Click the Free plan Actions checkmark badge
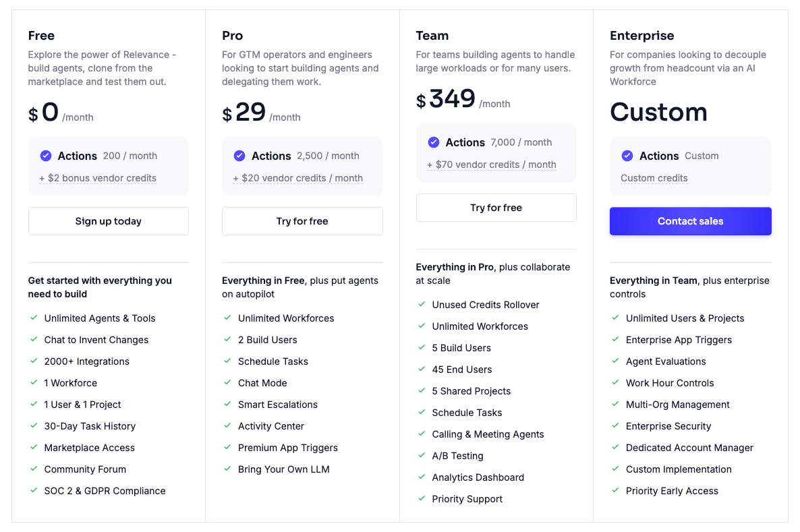 tap(46, 156)
